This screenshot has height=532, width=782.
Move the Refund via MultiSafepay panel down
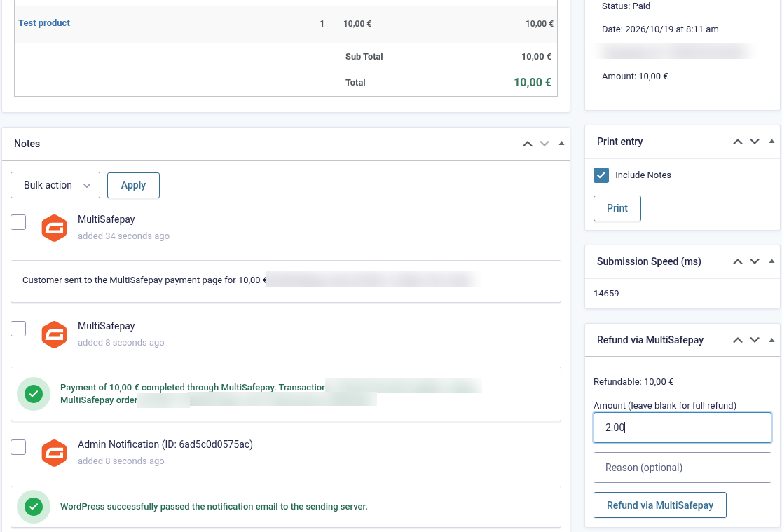coord(755,341)
